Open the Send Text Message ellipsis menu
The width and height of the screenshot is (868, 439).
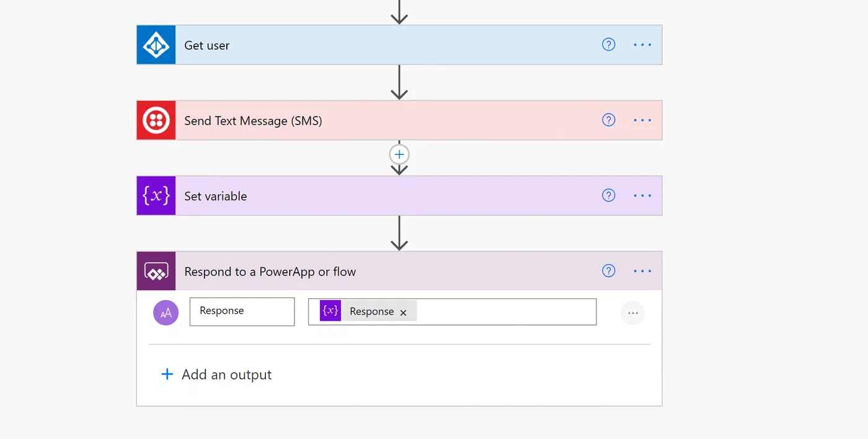point(642,120)
